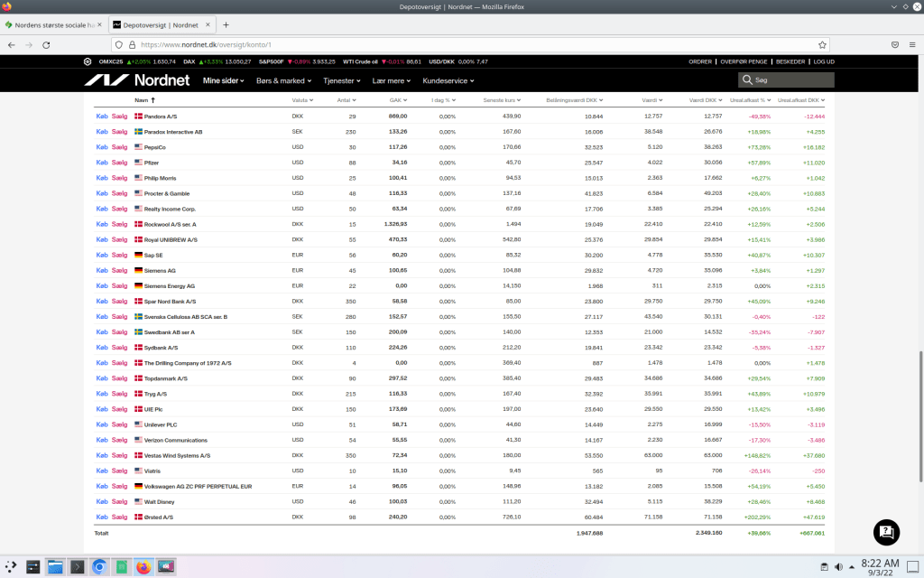Screen dimensions: 924x578
Task: Click Sælg for Vestas Wind Systems A/S
Action: pos(120,455)
